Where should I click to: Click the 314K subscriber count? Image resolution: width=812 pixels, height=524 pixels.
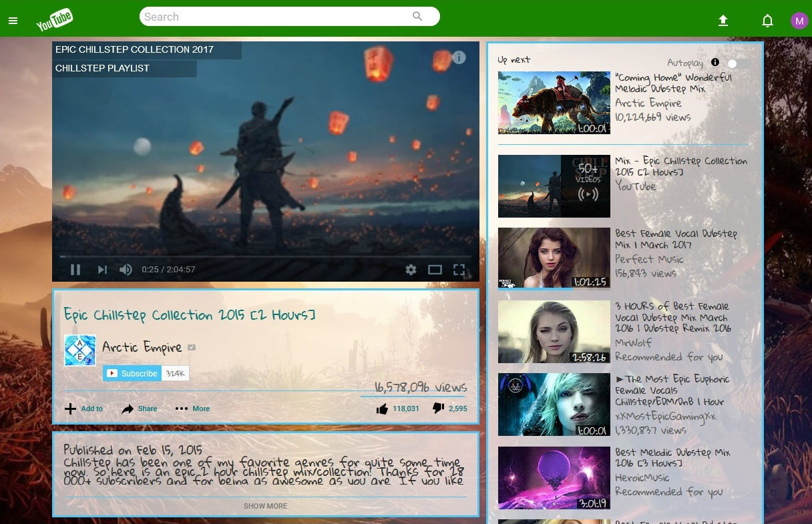[176, 373]
